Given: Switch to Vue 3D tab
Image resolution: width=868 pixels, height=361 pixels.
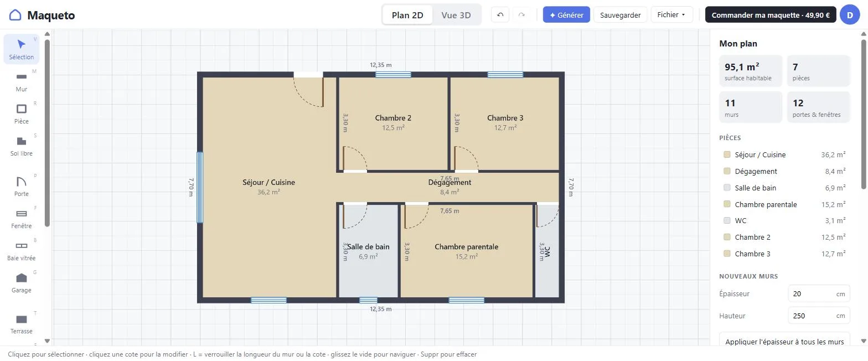Looking at the screenshot, I should click(456, 15).
